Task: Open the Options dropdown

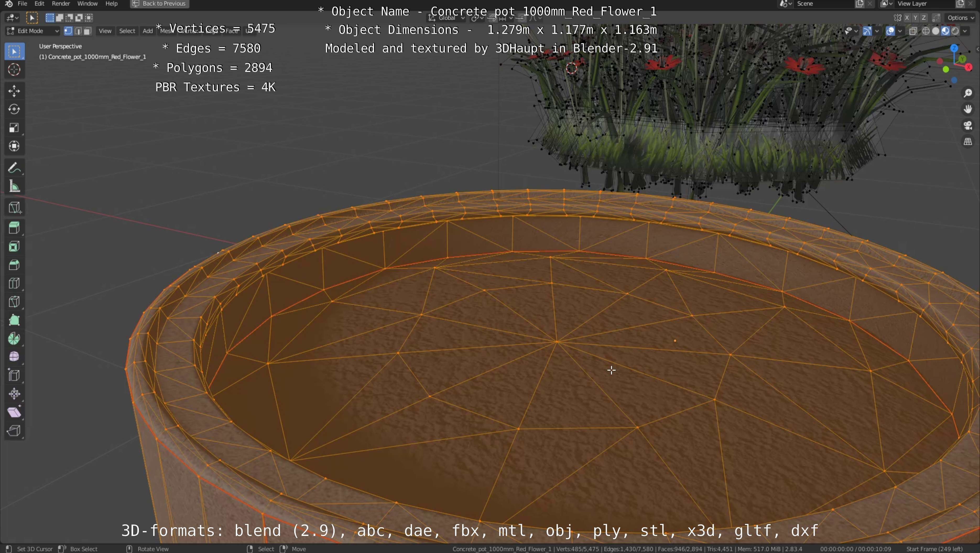Action: (x=961, y=18)
